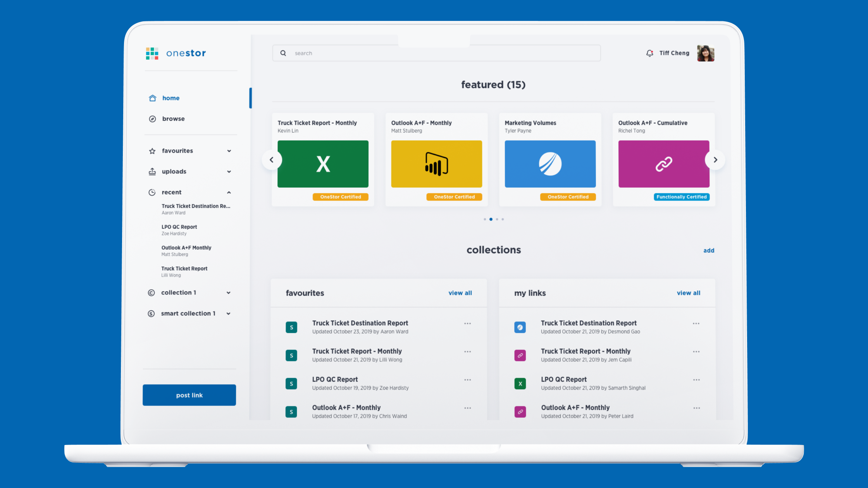Click the Excel icon beside LPO QC Report
Screen dimensions: 868x488
(520, 384)
